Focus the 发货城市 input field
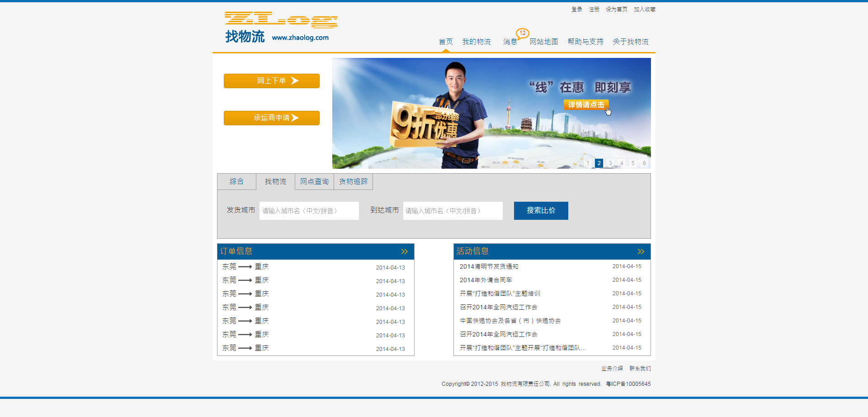 [x=309, y=211]
